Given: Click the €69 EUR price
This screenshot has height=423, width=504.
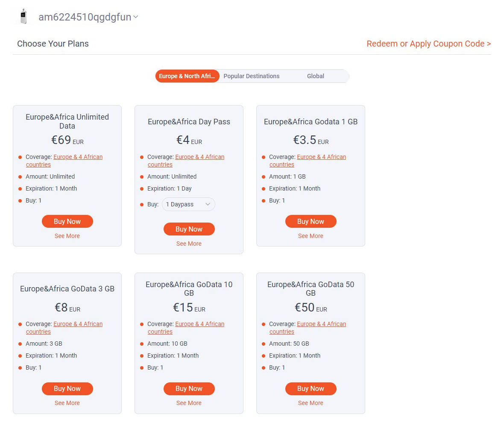Looking at the screenshot, I should (x=67, y=140).
